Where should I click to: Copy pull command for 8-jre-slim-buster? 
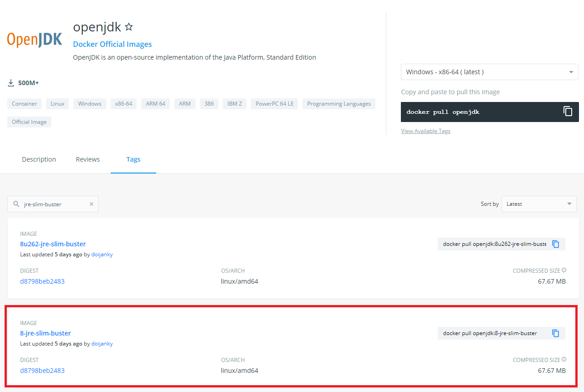point(556,333)
